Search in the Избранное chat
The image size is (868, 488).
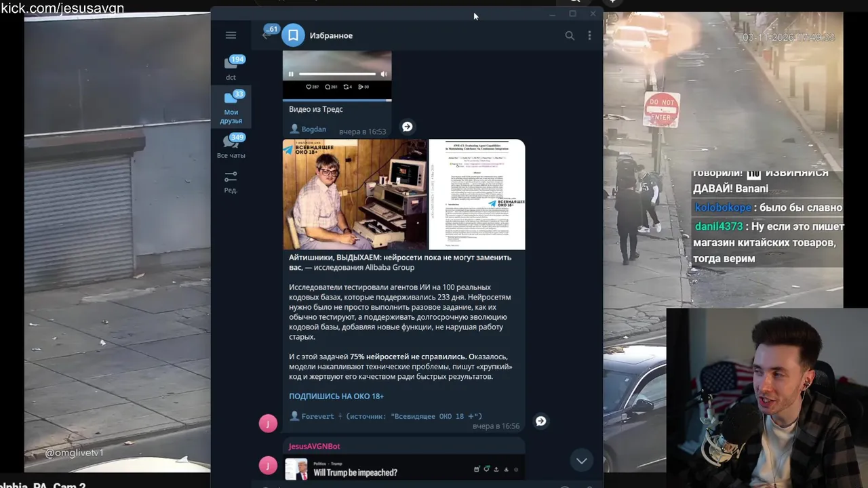570,35
